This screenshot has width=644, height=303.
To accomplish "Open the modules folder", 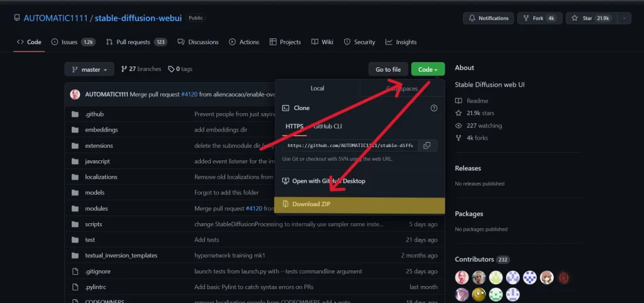I will [x=96, y=209].
